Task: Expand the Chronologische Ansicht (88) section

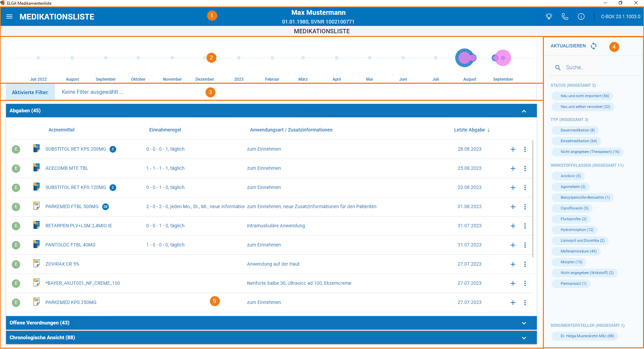Action: point(524,338)
